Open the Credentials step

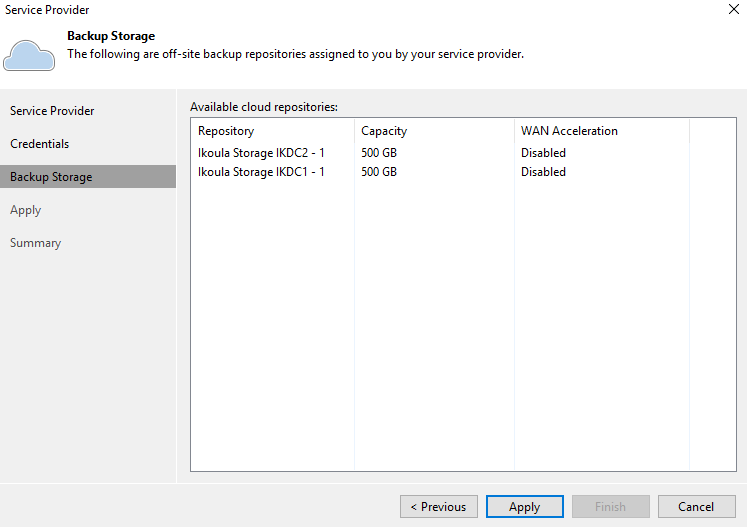[x=40, y=144]
